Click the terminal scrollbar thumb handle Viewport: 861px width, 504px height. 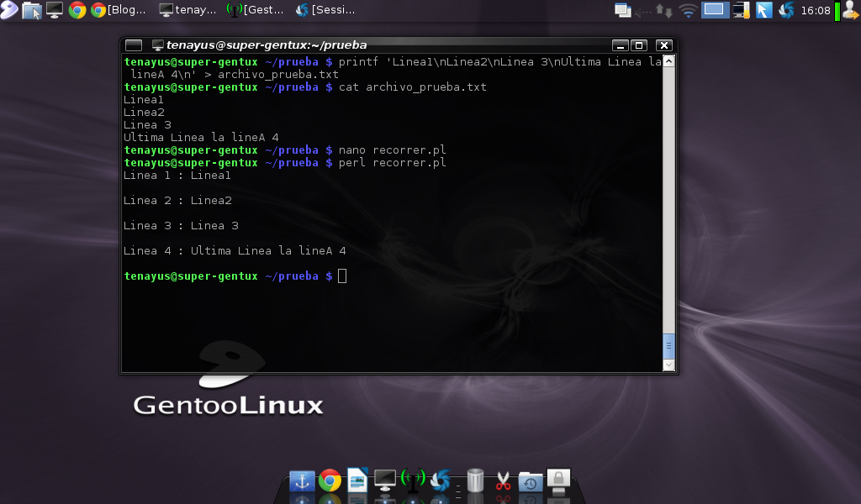pos(668,345)
